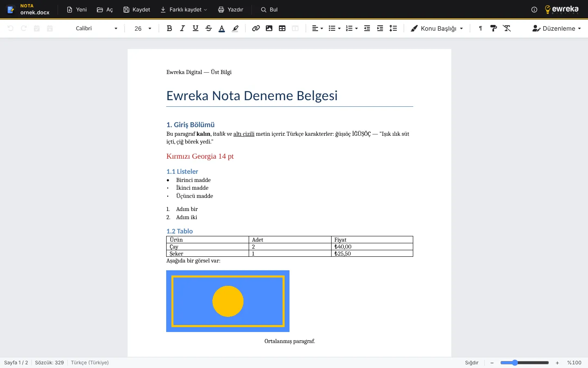Open line spacing options
Image resolution: width=588 pixels, height=368 pixels.
click(393, 28)
